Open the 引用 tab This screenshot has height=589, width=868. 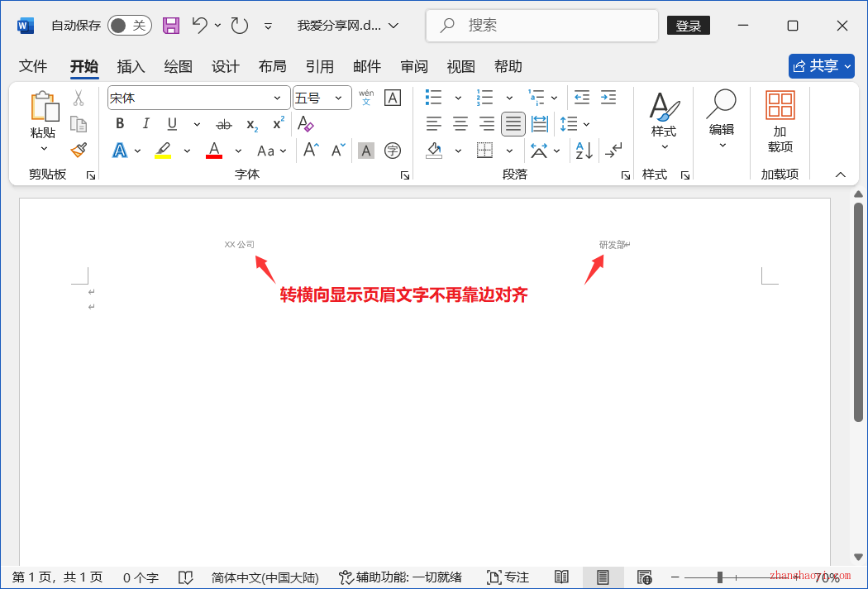(319, 66)
